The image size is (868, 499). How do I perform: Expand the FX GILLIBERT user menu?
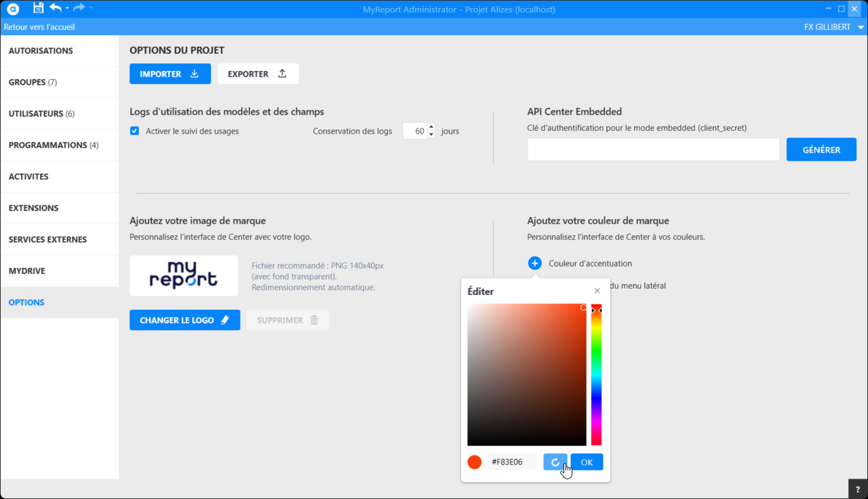coord(861,27)
